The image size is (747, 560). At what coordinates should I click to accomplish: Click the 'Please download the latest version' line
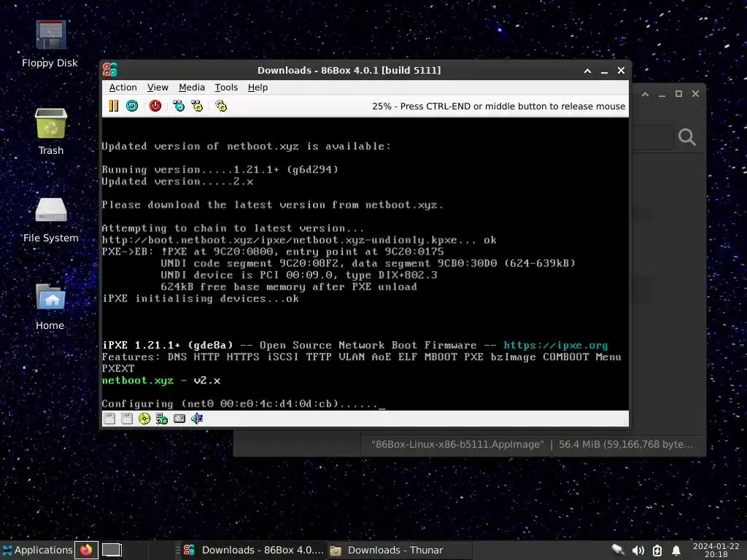pyautogui.click(x=273, y=205)
